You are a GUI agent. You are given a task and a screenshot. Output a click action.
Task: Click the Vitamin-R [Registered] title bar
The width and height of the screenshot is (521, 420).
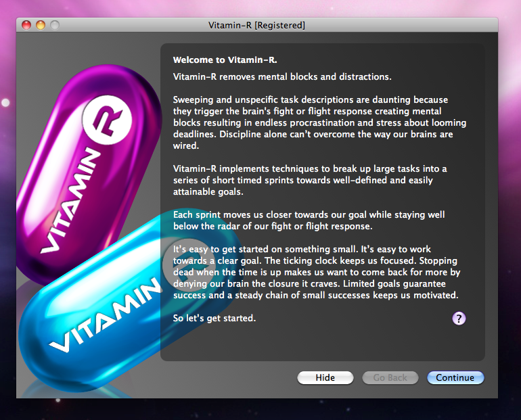coord(257,25)
